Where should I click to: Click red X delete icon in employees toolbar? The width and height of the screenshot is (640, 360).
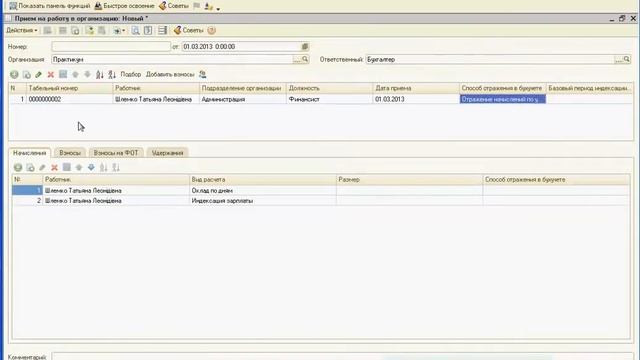tap(51, 75)
